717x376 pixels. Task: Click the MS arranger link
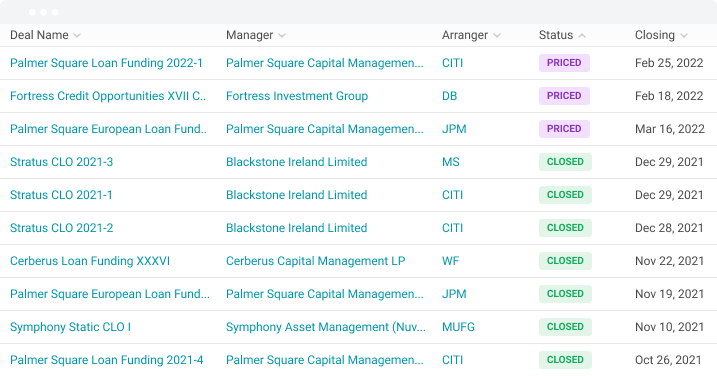pyautogui.click(x=450, y=162)
